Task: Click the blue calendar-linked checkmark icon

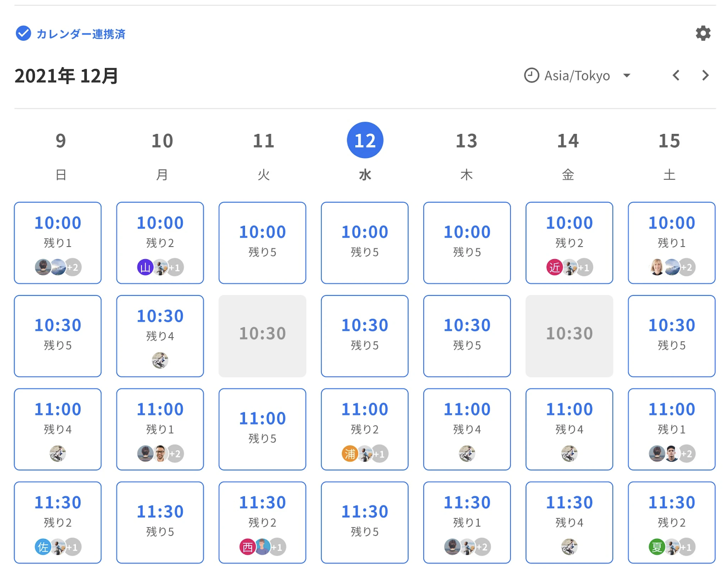Action: (23, 33)
